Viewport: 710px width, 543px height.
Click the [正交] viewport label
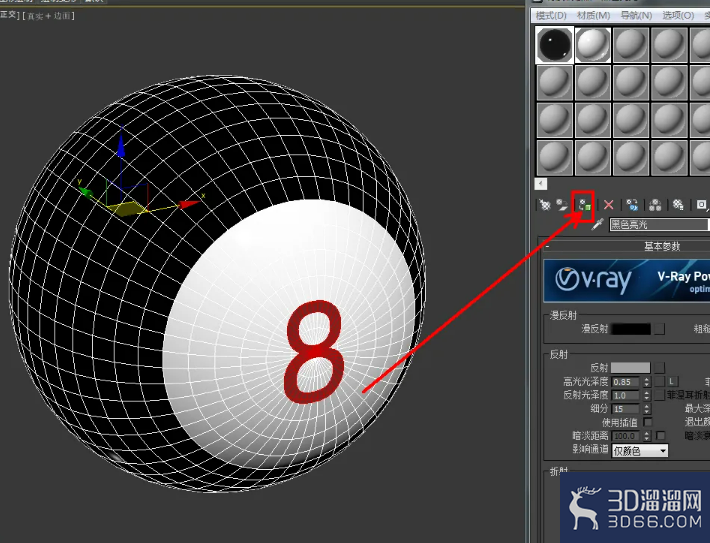(x=10, y=15)
